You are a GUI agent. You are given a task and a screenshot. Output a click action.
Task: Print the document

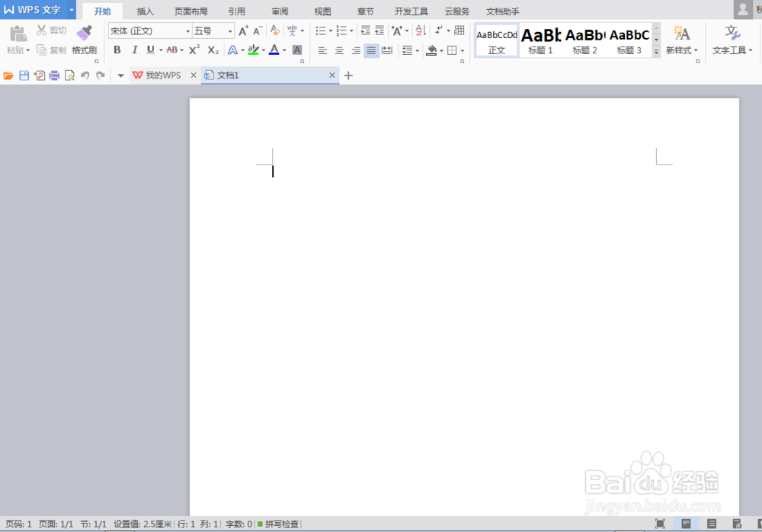pos(54,75)
